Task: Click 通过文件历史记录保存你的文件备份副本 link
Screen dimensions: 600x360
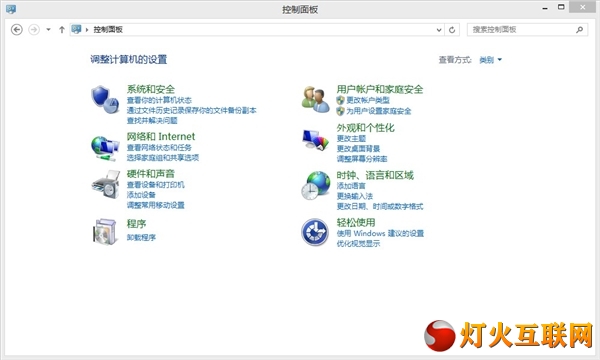Action: (x=191, y=111)
